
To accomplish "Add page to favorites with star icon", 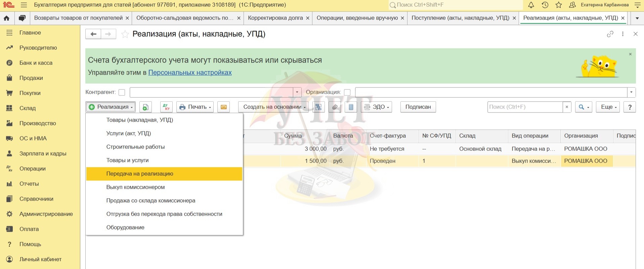I will click(x=125, y=34).
